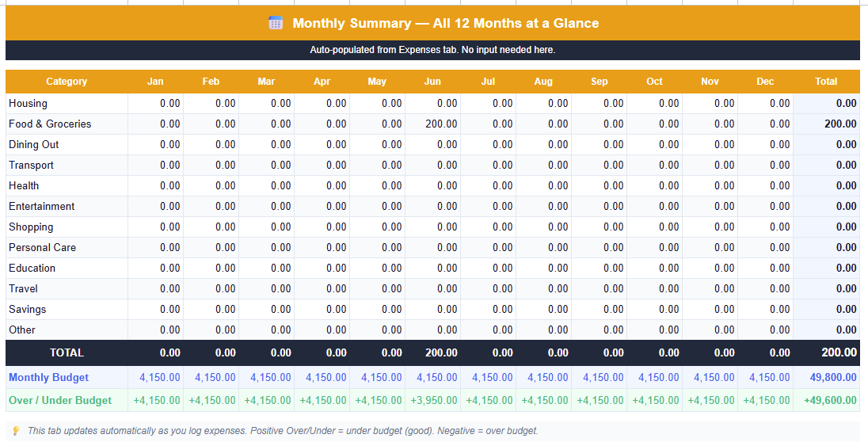This screenshot has width=868, height=442.
Task: Click the Entertainment category cell
Action: (67, 206)
